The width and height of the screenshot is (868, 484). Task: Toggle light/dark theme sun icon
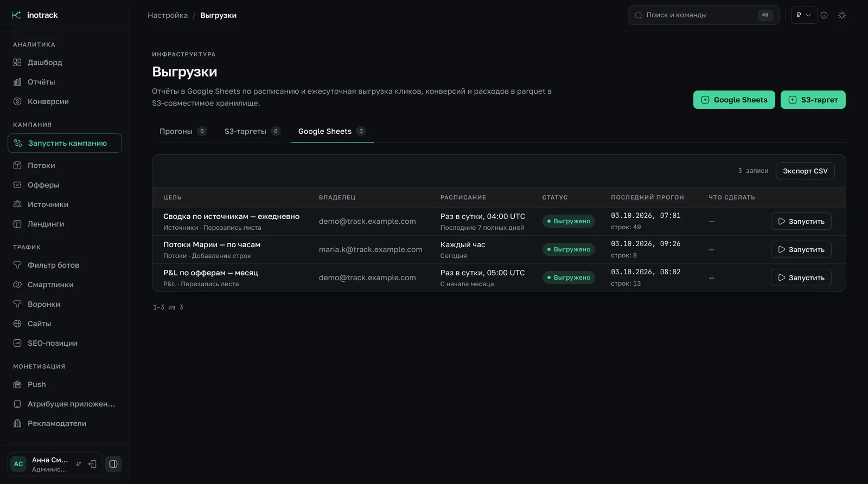[x=842, y=15]
